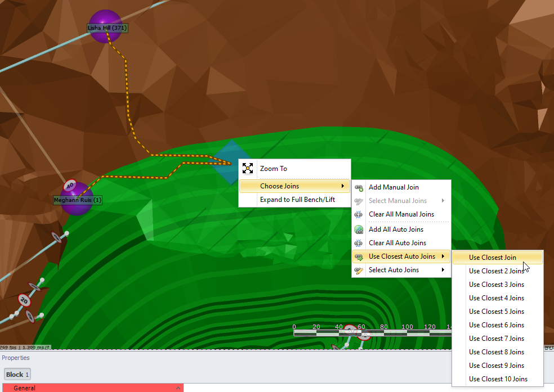Click the Add All Auto Joins icon
Viewport: 554px width, 392px height.
coord(359,229)
